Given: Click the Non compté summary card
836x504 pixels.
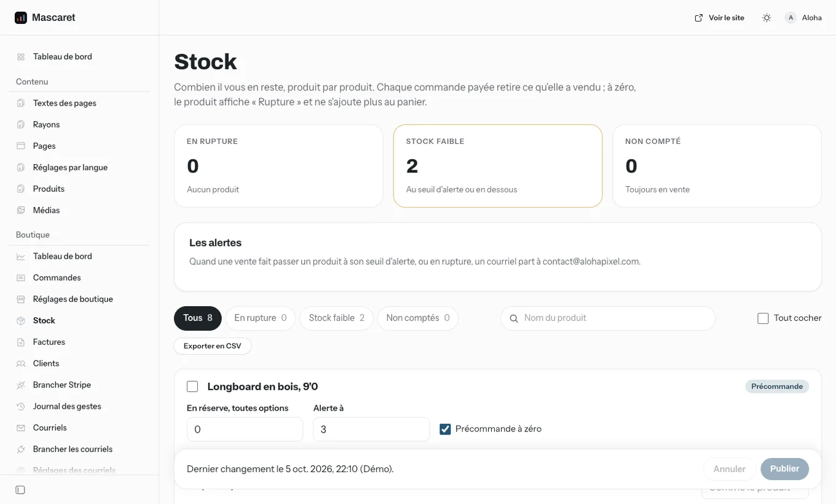Looking at the screenshot, I should pos(717,166).
